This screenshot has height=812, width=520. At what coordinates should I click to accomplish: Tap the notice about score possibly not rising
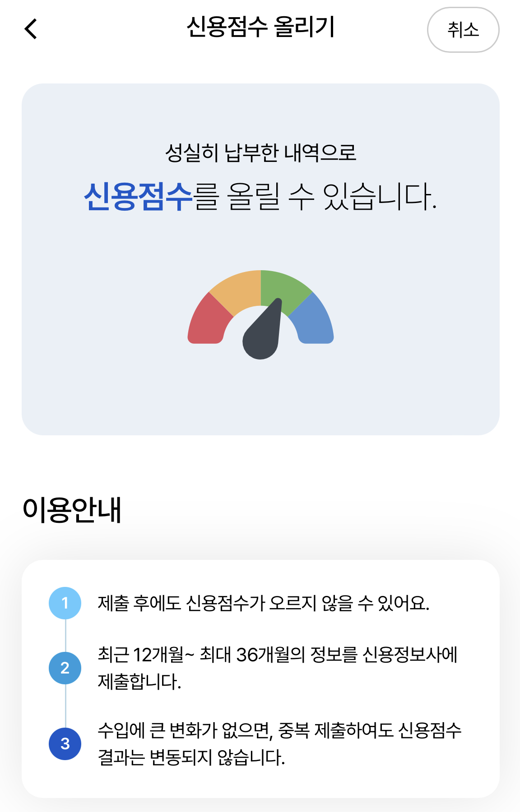(x=264, y=603)
